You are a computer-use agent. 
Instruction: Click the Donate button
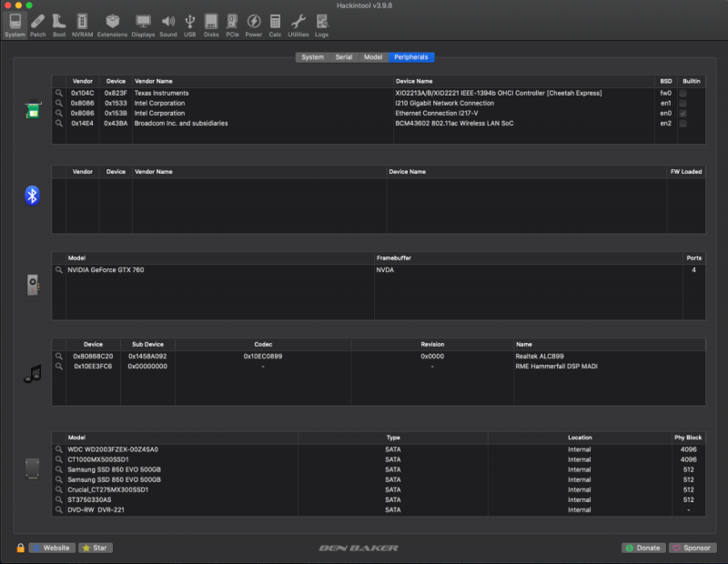point(643,548)
